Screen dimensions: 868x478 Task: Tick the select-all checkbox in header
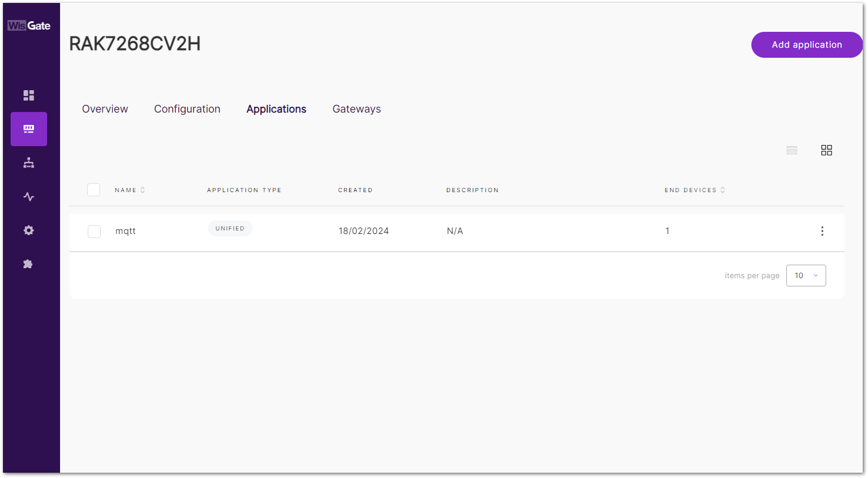tap(94, 190)
